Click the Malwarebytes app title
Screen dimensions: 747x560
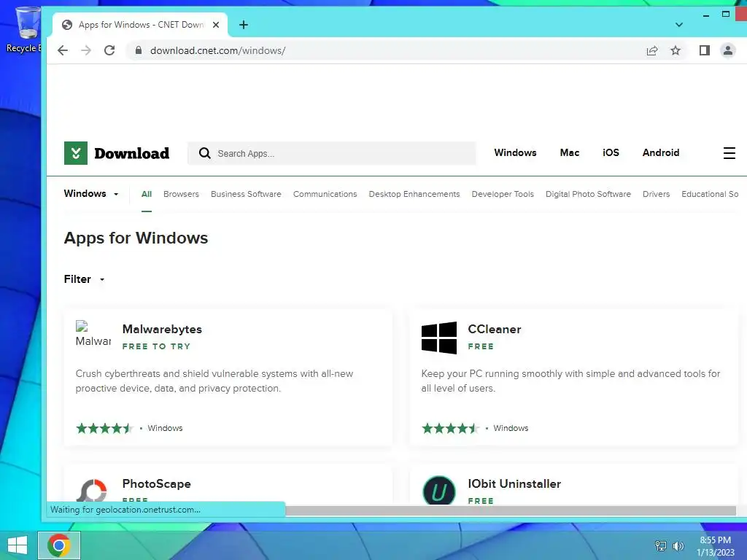[162, 329]
